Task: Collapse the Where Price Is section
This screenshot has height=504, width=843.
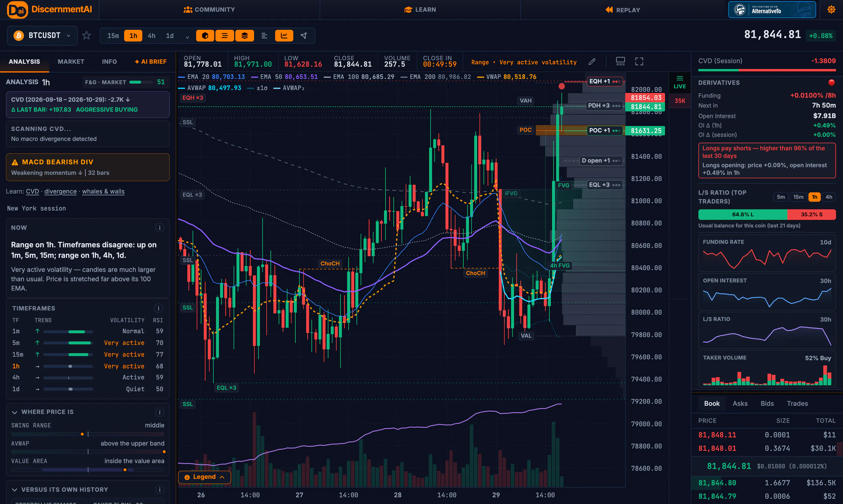Action: [x=15, y=412]
